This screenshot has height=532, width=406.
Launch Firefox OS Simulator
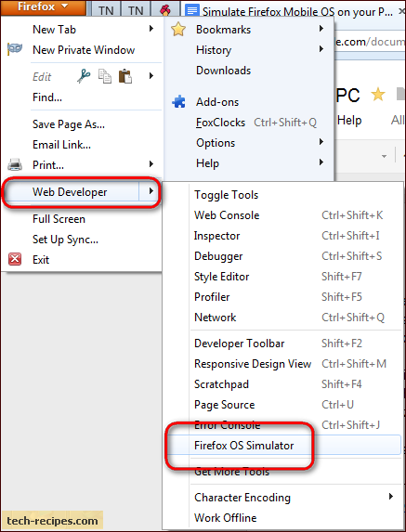[282, 445]
